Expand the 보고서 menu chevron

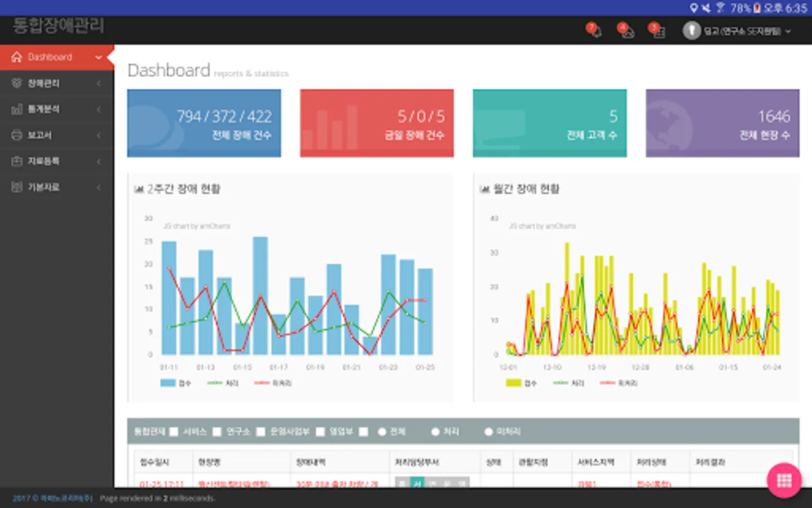pyautogui.click(x=99, y=135)
